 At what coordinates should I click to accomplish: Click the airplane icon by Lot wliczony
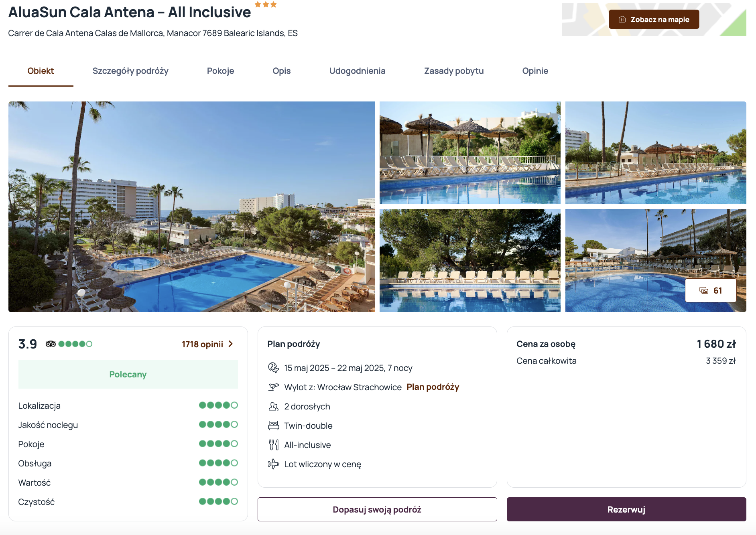pos(273,464)
